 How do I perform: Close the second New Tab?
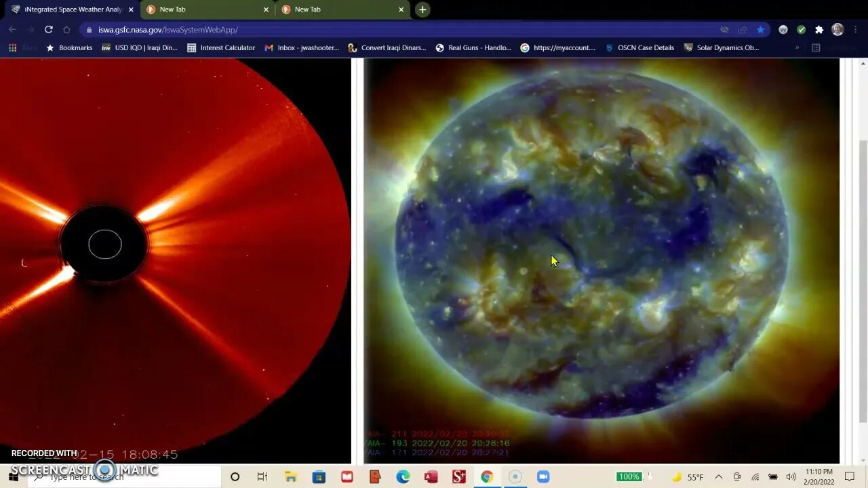(x=266, y=9)
